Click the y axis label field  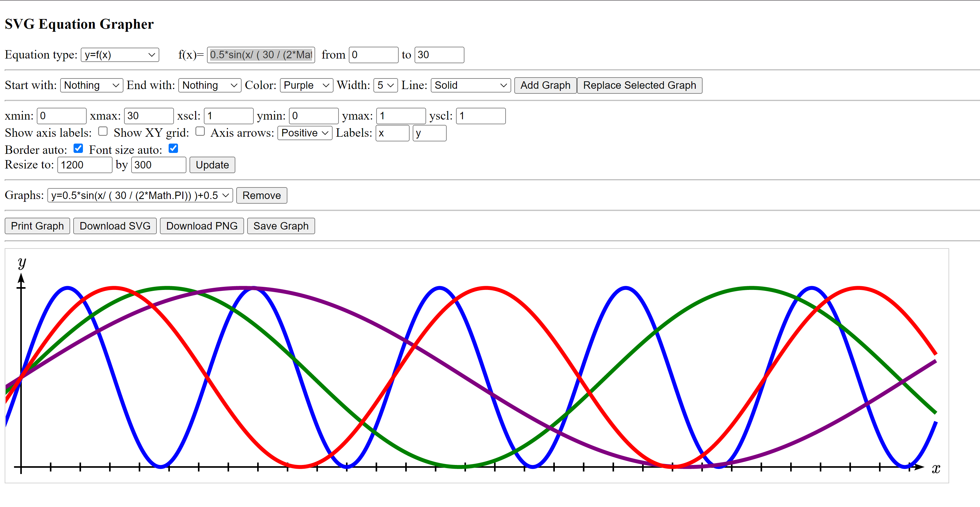[x=430, y=133]
